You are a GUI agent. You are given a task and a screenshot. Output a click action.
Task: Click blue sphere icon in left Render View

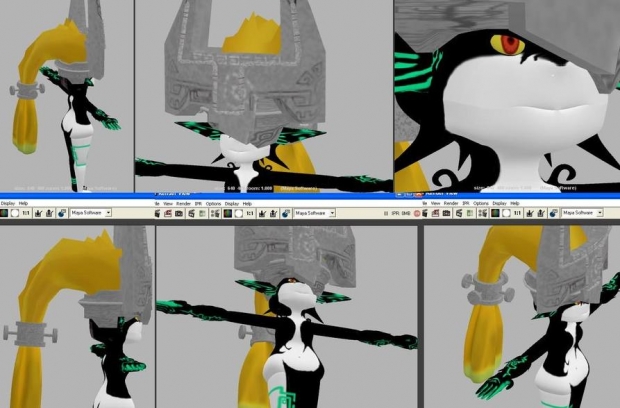pos(62,213)
